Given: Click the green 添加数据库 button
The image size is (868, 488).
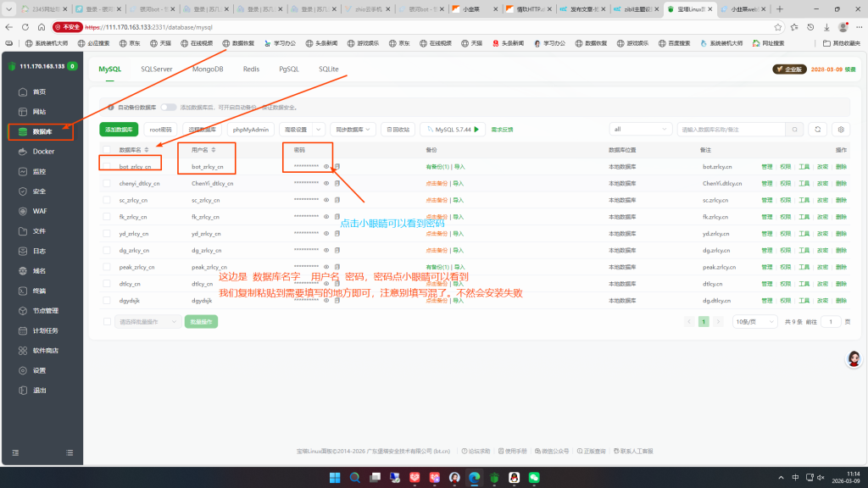Looking at the screenshot, I should point(119,130).
